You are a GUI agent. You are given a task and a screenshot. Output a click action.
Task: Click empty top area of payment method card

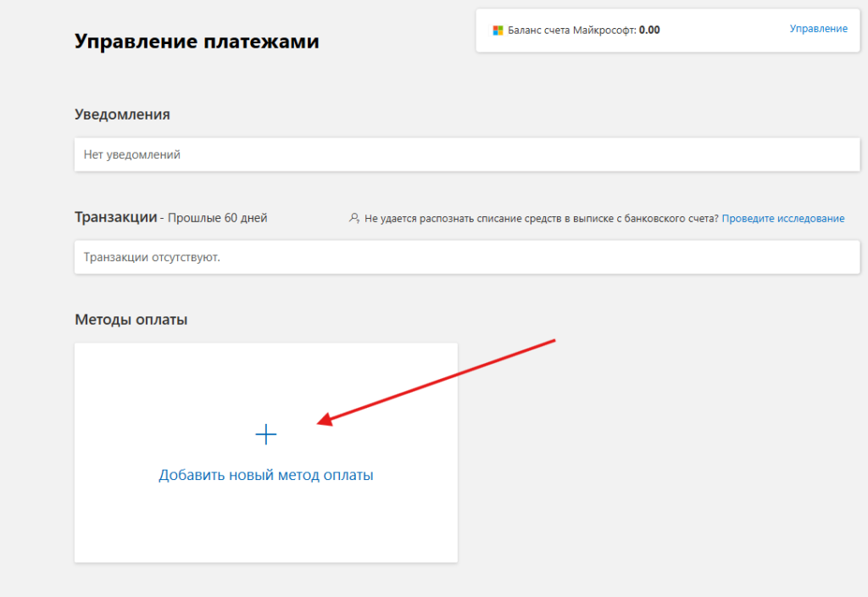(x=266, y=373)
